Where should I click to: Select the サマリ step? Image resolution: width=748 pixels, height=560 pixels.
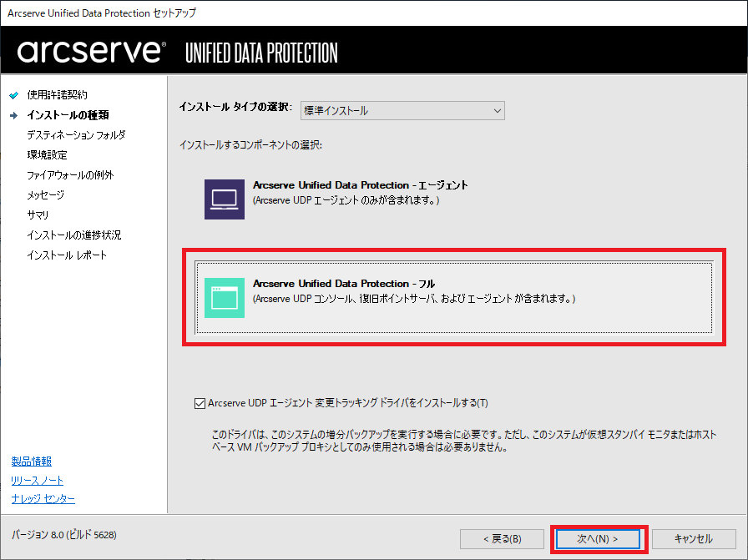click(38, 215)
